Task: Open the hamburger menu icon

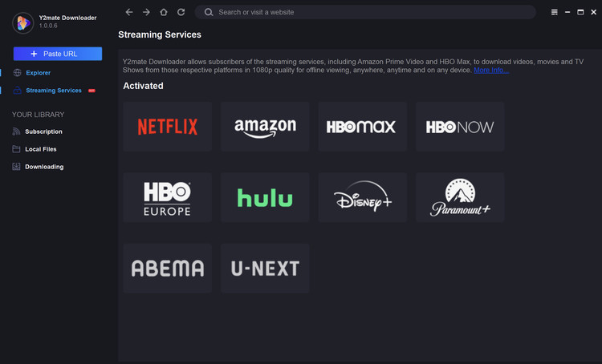Action: (x=555, y=12)
